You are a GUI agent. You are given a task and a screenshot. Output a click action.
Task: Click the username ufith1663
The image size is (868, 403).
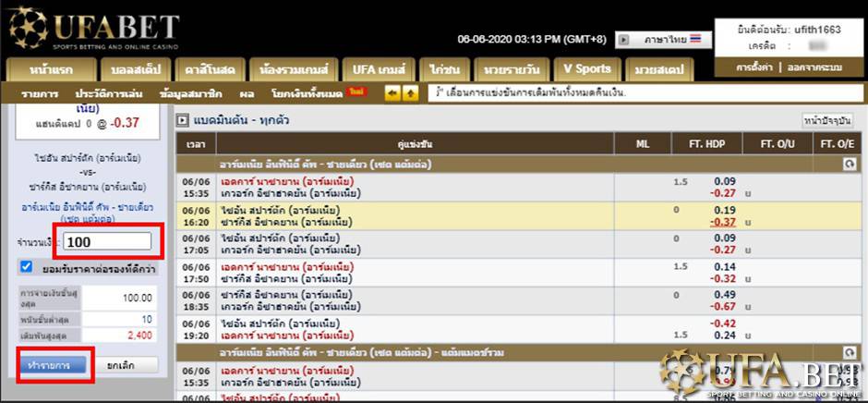click(817, 30)
